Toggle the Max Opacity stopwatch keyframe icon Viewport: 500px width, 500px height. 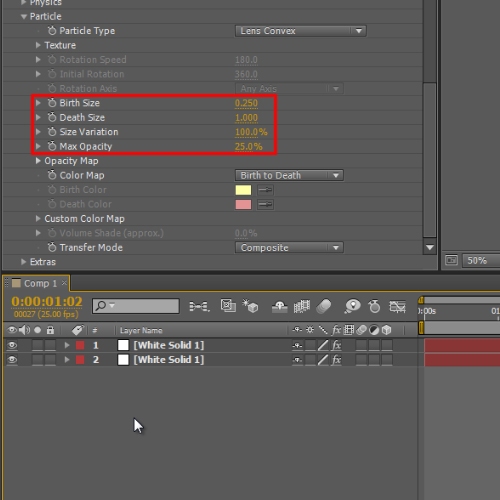click(52, 146)
